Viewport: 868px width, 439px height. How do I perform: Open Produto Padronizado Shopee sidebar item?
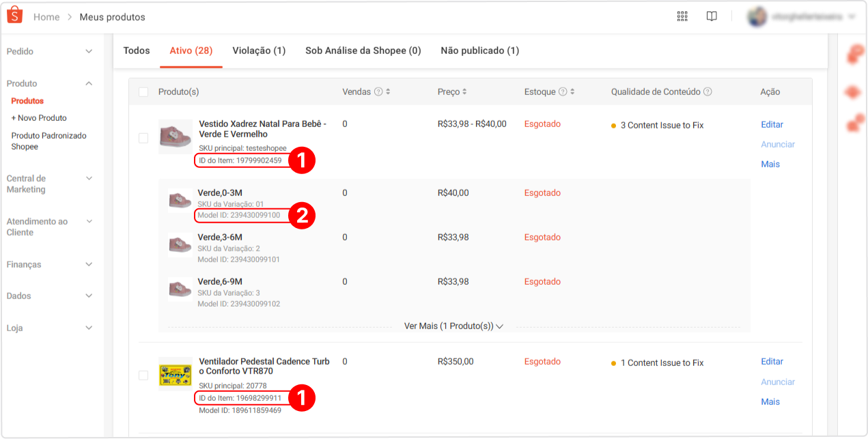click(x=49, y=141)
